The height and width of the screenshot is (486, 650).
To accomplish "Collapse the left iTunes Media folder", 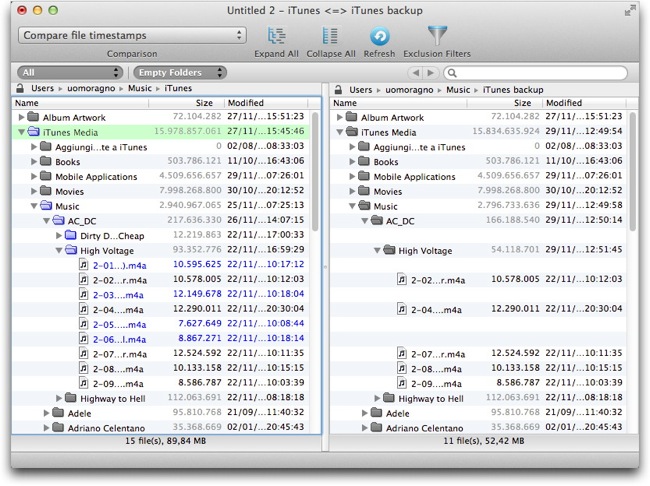I will [x=21, y=132].
